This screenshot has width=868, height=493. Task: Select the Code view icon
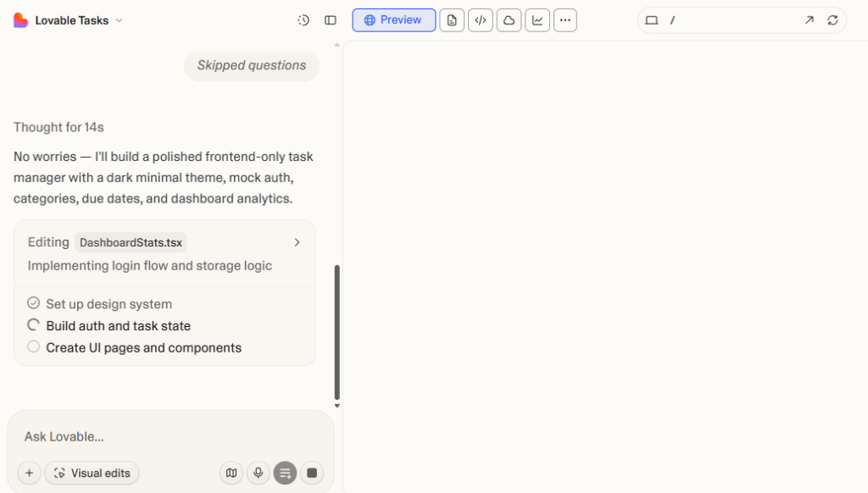[480, 19]
